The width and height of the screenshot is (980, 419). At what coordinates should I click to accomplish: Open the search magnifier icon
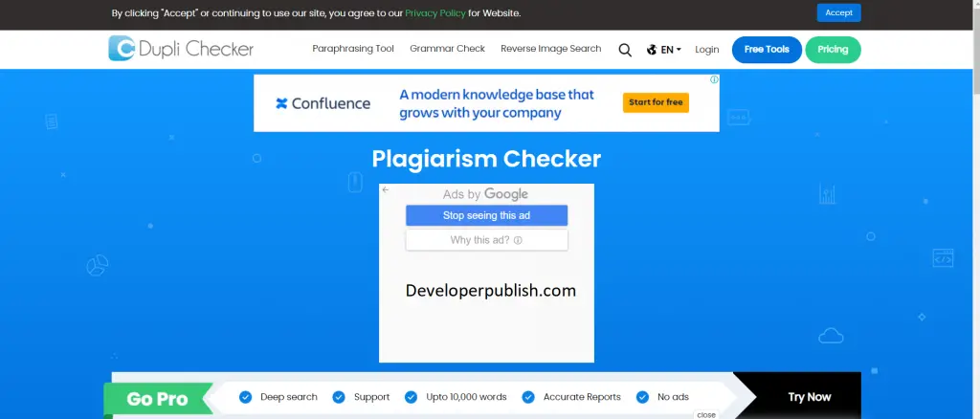click(x=624, y=50)
